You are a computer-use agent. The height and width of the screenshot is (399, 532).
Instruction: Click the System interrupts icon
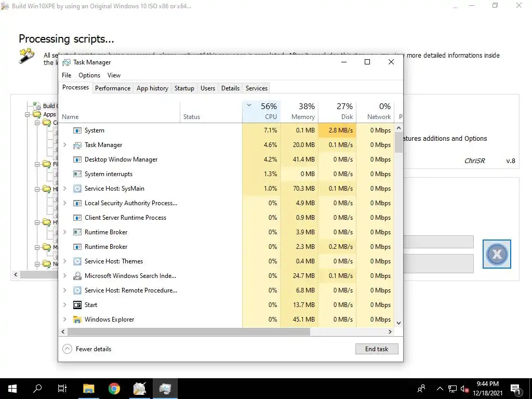coord(77,174)
